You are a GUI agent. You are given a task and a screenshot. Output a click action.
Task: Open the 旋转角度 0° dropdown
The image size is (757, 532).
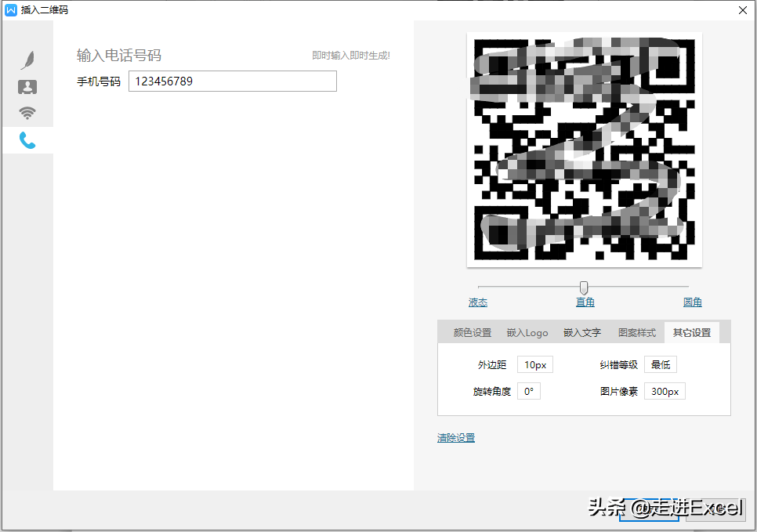[x=529, y=391]
